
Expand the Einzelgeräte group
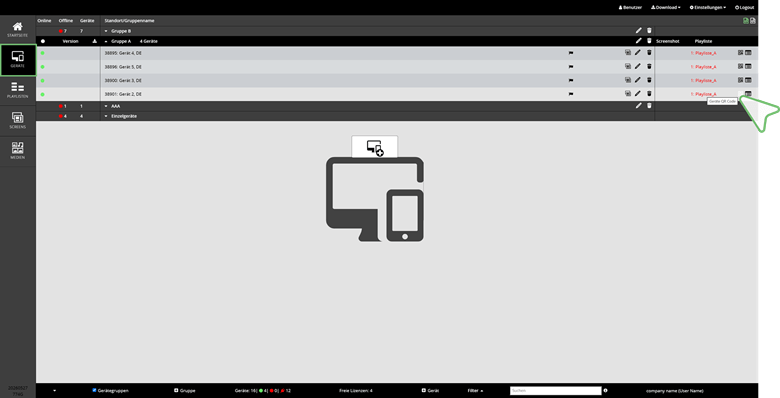click(106, 116)
